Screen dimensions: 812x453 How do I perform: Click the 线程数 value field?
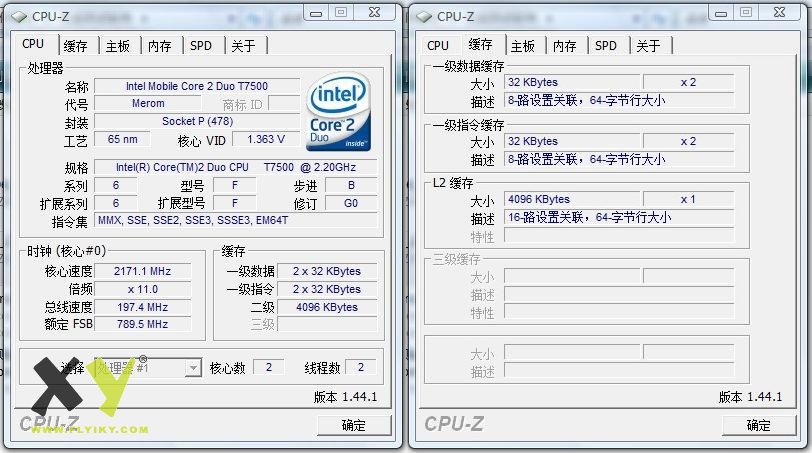(x=360, y=367)
